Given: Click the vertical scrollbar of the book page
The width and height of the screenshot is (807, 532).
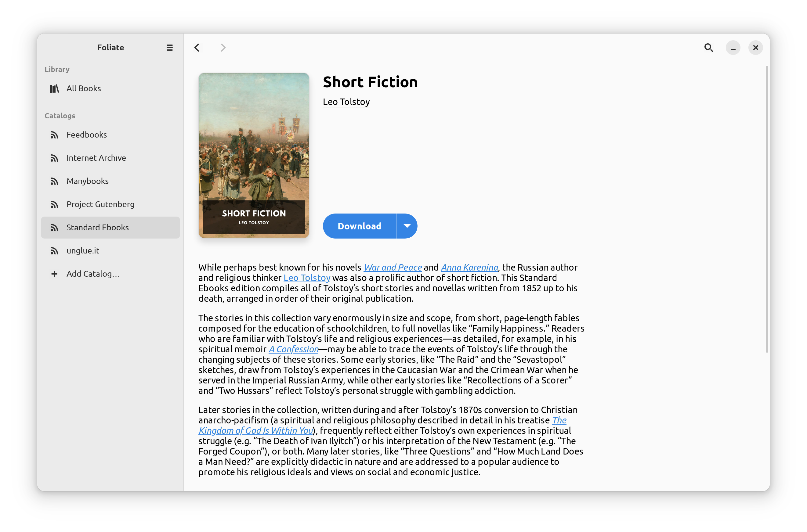Looking at the screenshot, I should [766, 209].
